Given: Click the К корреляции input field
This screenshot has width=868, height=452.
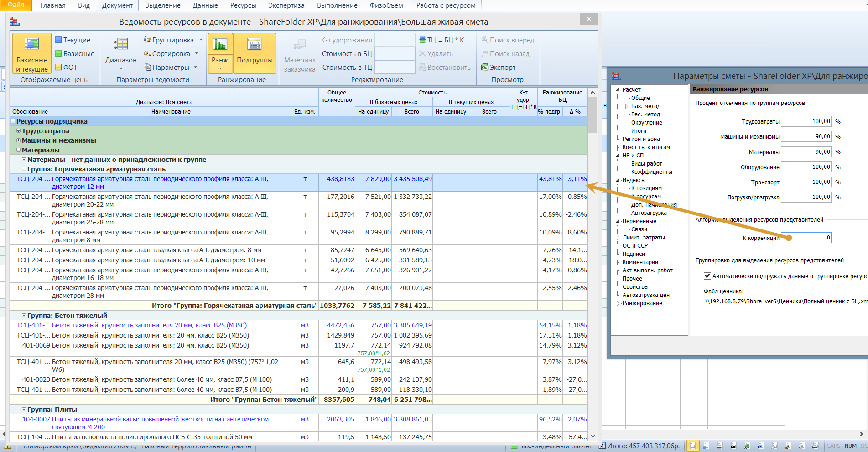Looking at the screenshot, I should tap(806, 238).
